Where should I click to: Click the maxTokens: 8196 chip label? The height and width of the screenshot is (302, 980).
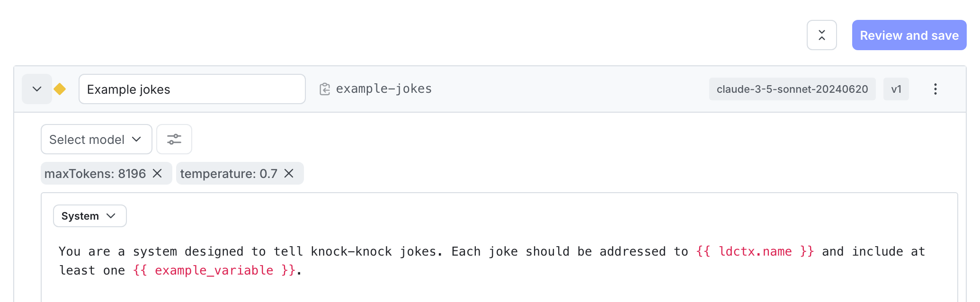pyautogui.click(x=95, y=174)
